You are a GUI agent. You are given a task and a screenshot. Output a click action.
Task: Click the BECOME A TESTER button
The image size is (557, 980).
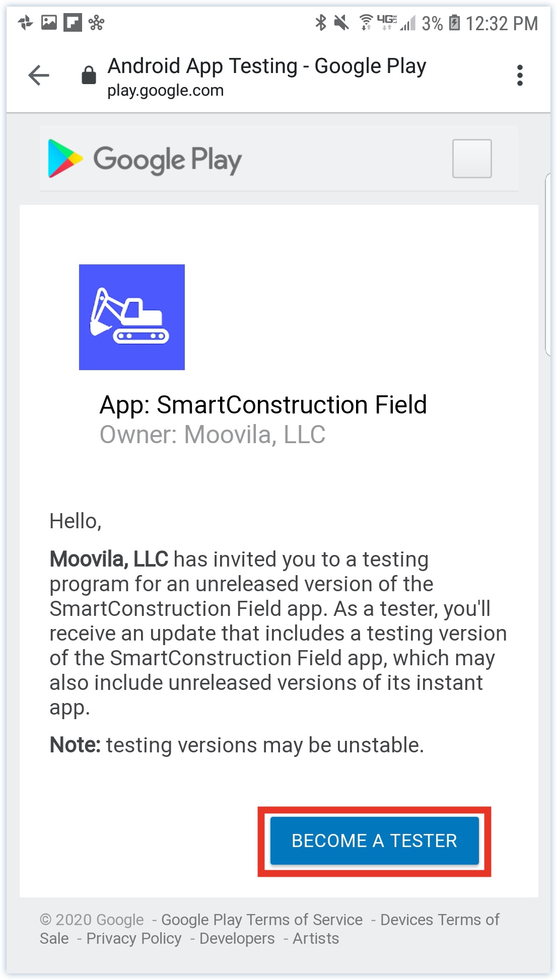[375, 841]
